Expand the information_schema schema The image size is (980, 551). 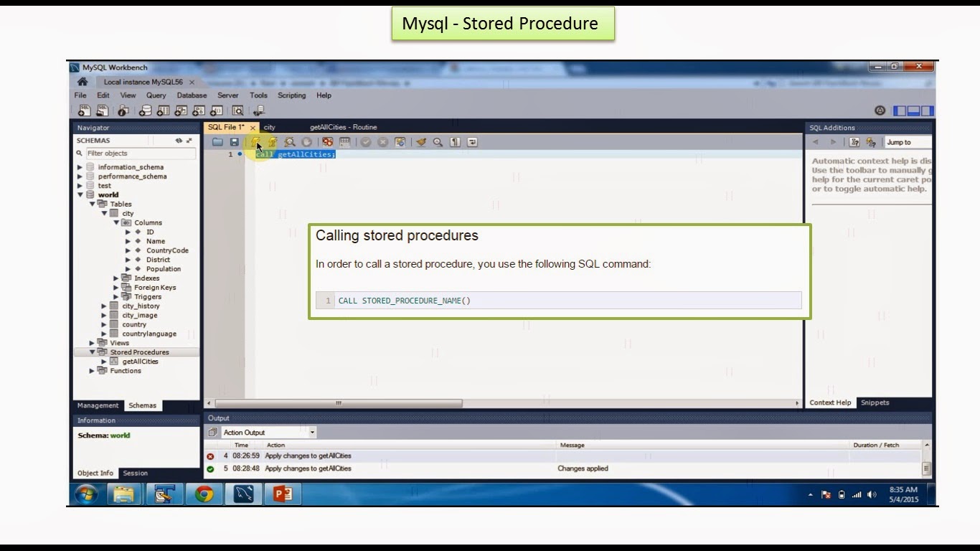click(x=80, y=167)
